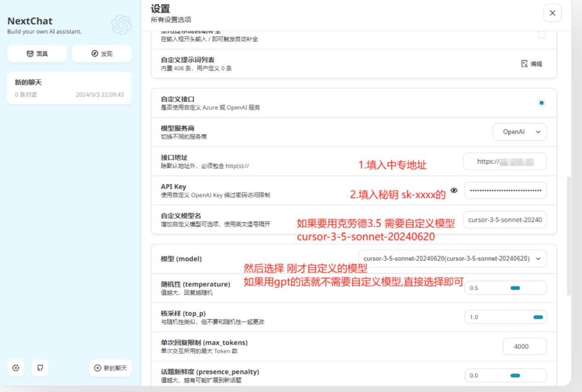Click the 接口地址 URL input field
The width and height of the screenshot is (582, 392).
[505, 161]
